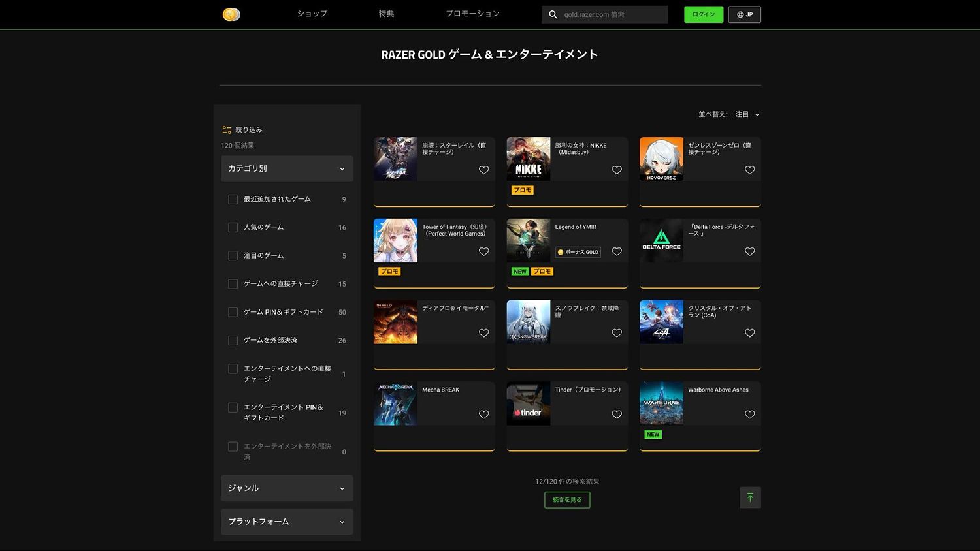This screenshot has height=551, width=980.
Task: Open the ショップ menu
Action: (x=312, y=14)
